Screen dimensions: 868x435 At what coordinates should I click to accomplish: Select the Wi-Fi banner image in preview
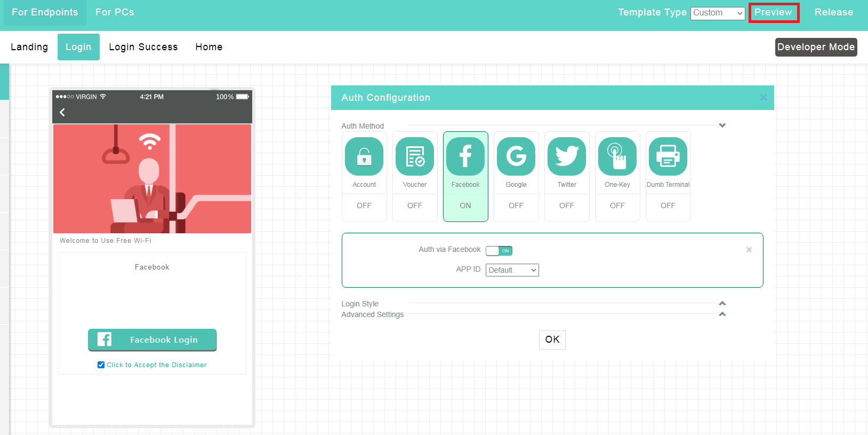click(x=152, y=179)
